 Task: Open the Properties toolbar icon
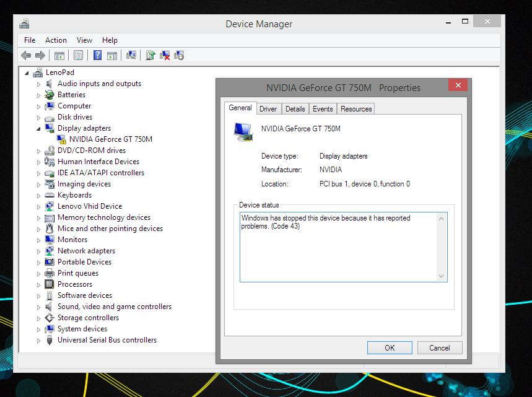tap(79, 55)
